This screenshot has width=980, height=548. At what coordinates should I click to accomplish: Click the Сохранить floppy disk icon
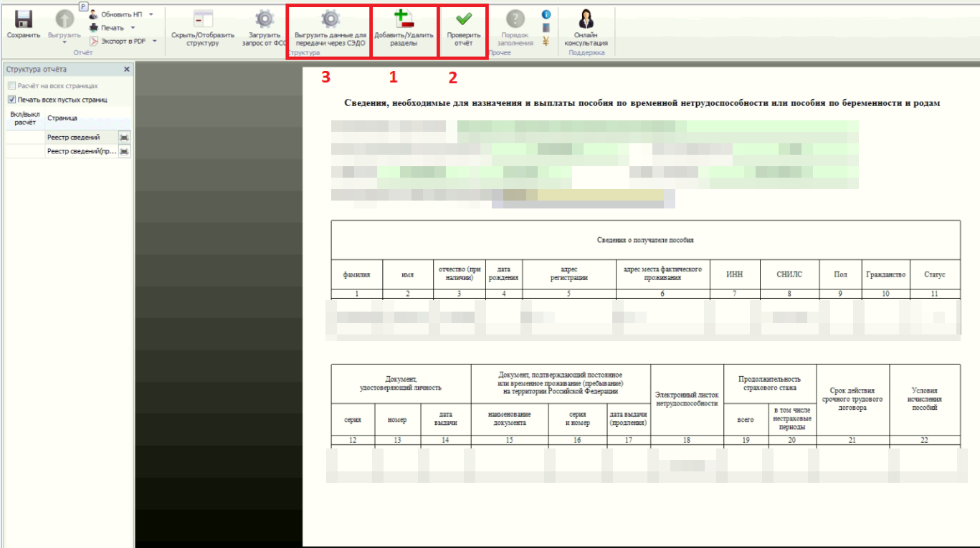(x=24, y=19)
